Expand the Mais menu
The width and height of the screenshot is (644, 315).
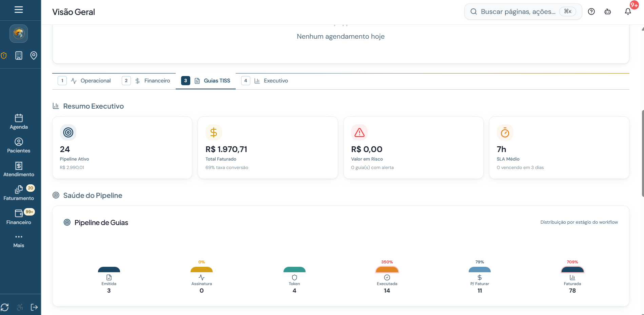pos(19,241)
